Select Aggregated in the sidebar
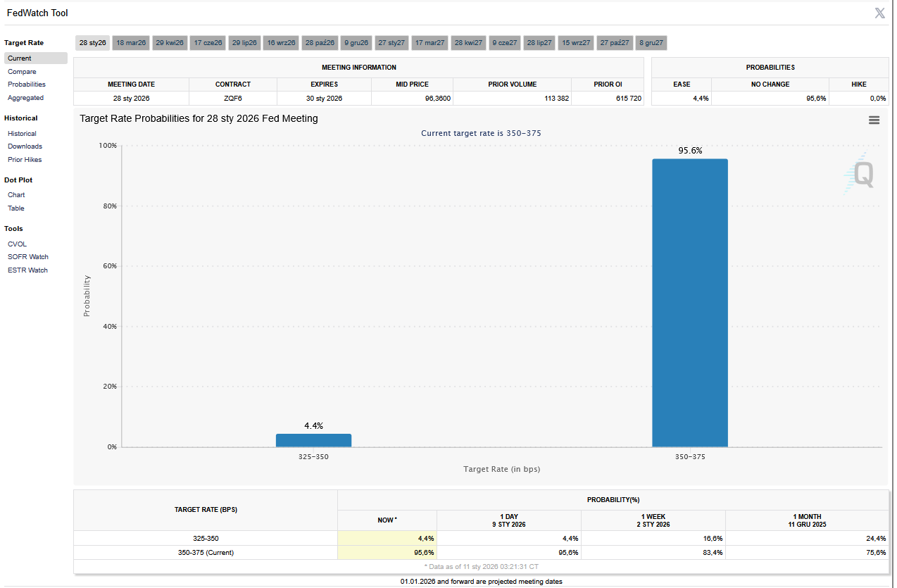 25,98
